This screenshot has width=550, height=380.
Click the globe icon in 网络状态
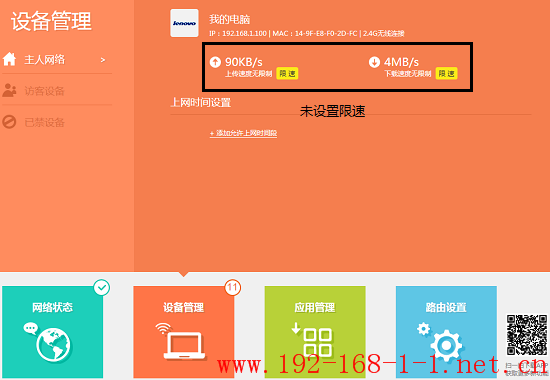(x=53, y=345)
